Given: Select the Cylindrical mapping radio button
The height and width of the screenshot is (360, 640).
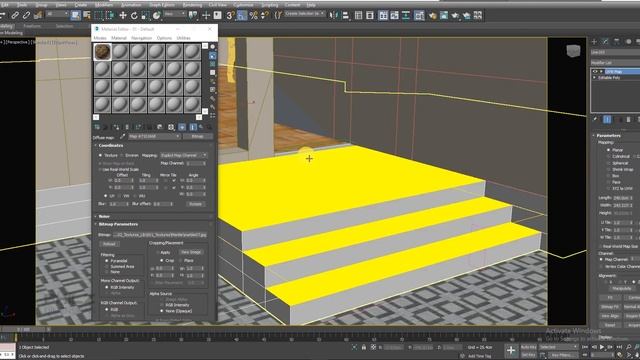Looking at the screenshot, I should click(x=609, y=156).
